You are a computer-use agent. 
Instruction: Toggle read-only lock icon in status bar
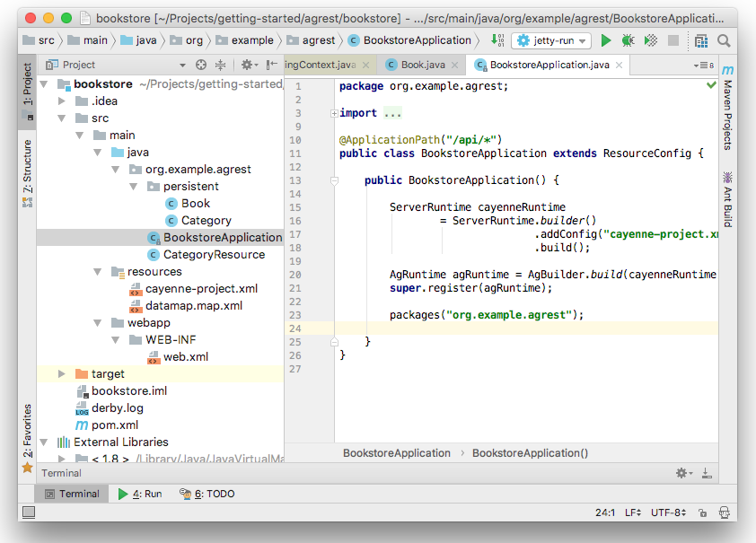[x=703, y=512]
